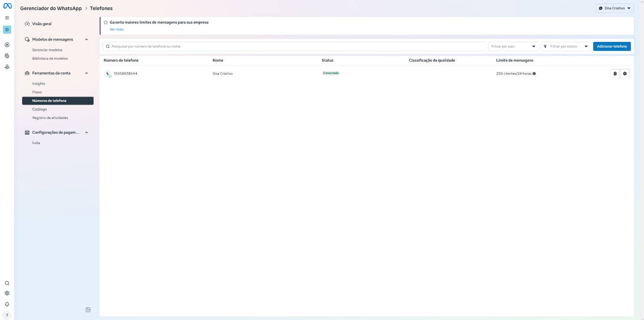Click the info icon beside message limit
Screen dimensions: 644x320
pyautogui.click(x=534, y=74)
